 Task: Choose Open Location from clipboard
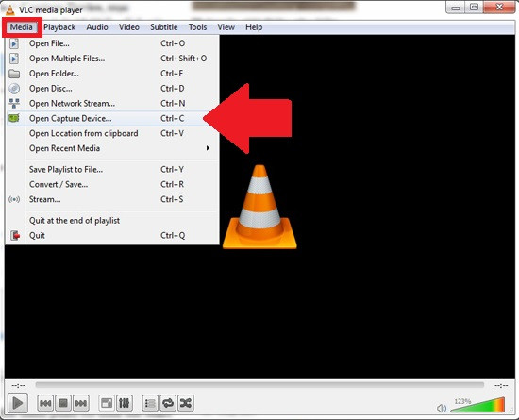point(112,133)
